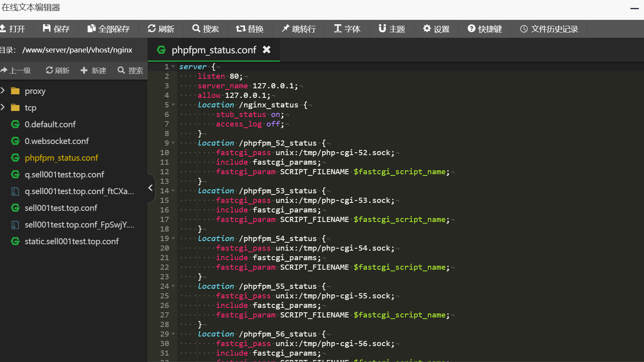The height and width of the screenshot is (362, 644).
Task: Go up with 上一级 button in sidebar
Action: (x=16, y=70)
